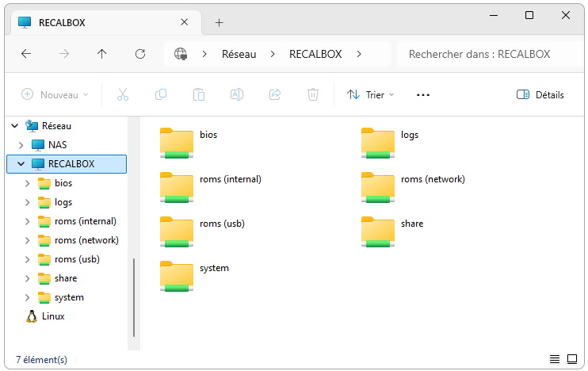Click the navigation pane scrollbar
The width and height of the screenshot is (588, 371).
tap(134, 297)
